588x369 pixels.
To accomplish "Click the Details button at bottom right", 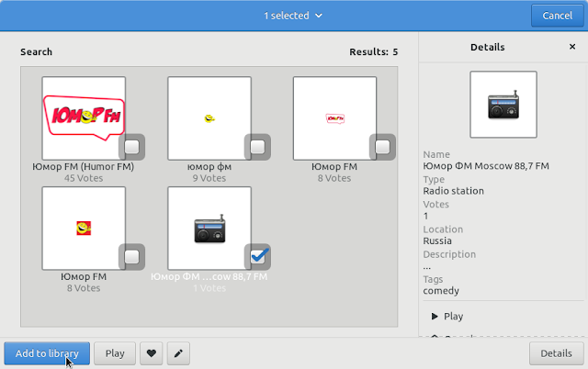I will [x=557, y=353].
